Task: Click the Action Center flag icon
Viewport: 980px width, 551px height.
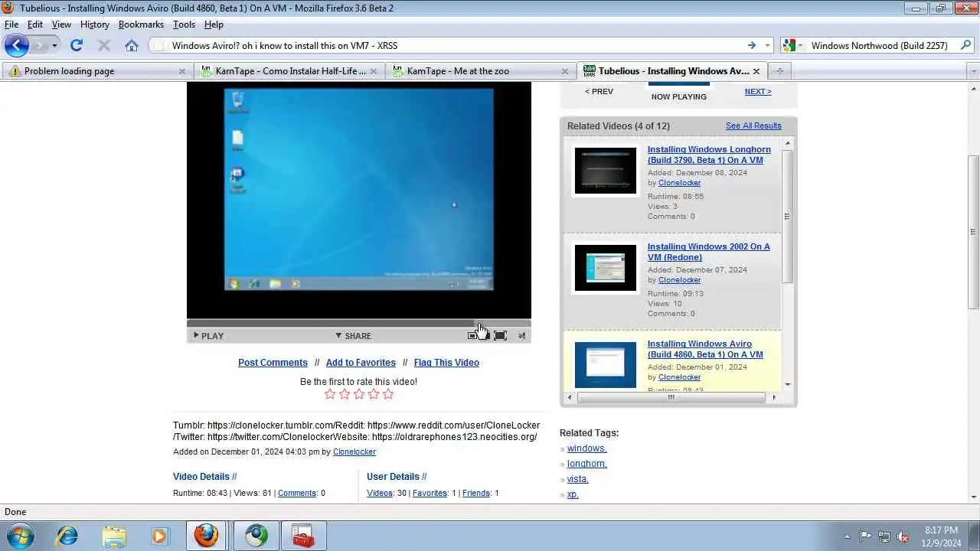Action: point(865,536)
